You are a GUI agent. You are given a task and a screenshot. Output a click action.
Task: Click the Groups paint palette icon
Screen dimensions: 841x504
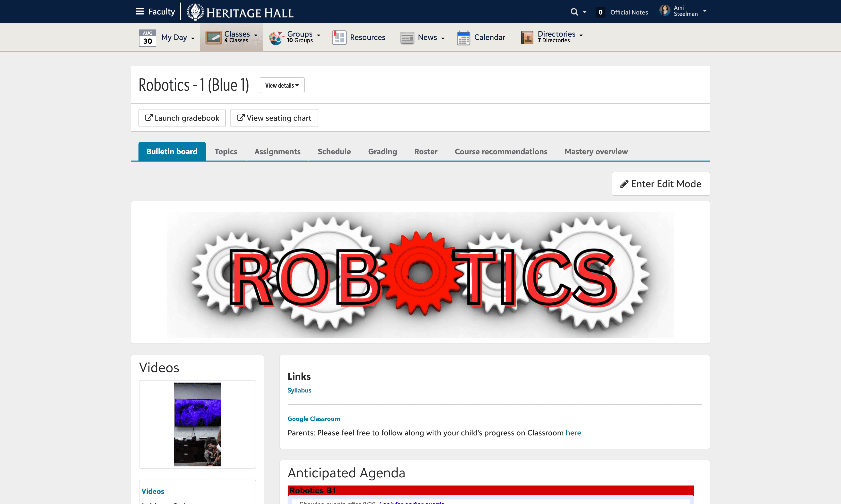(x=276, y=38)
